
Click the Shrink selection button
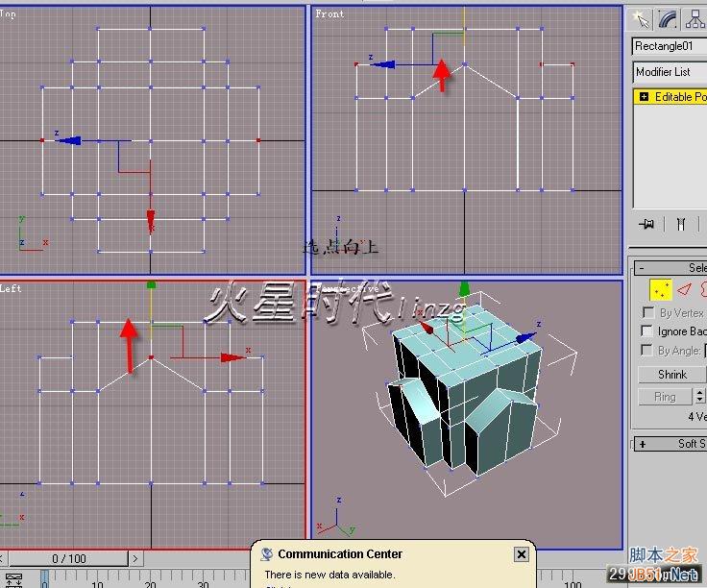(671, 375)
